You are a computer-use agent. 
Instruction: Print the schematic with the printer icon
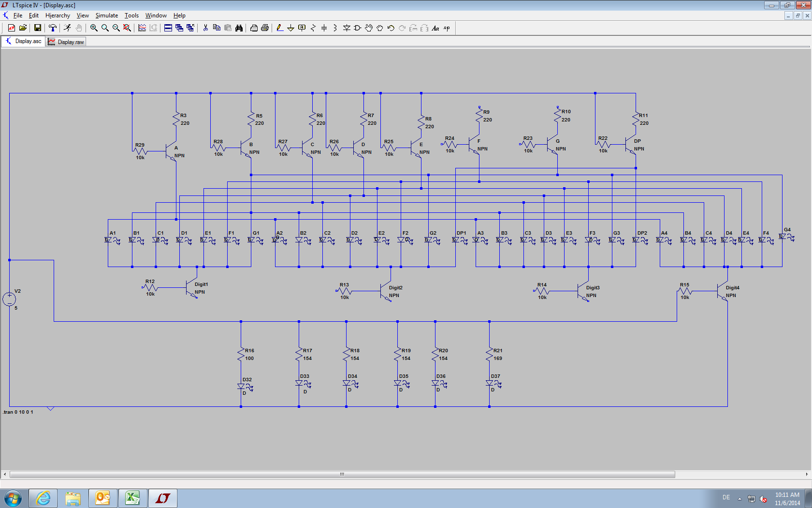tap(265, 28)
